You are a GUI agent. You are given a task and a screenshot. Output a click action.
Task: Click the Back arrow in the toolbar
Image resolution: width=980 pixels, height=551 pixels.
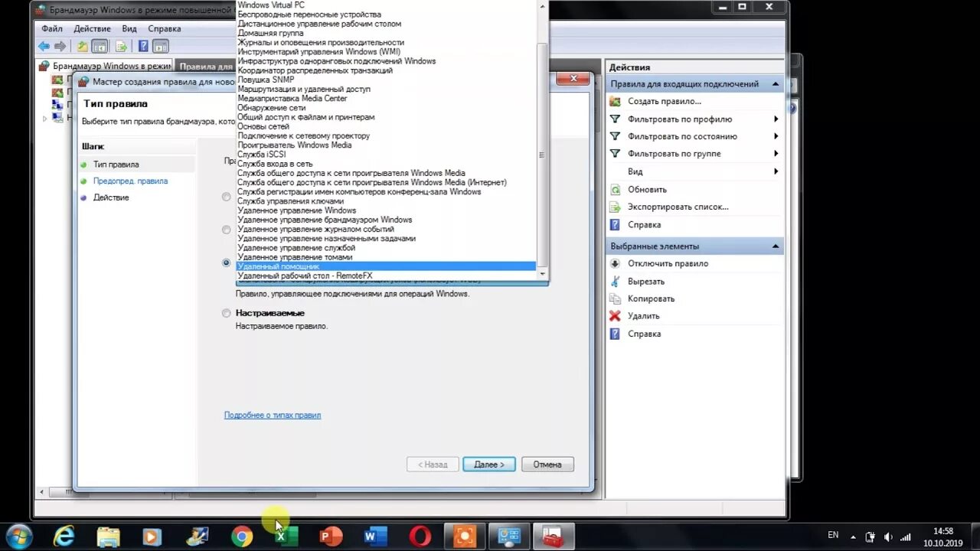coord(44,47)
